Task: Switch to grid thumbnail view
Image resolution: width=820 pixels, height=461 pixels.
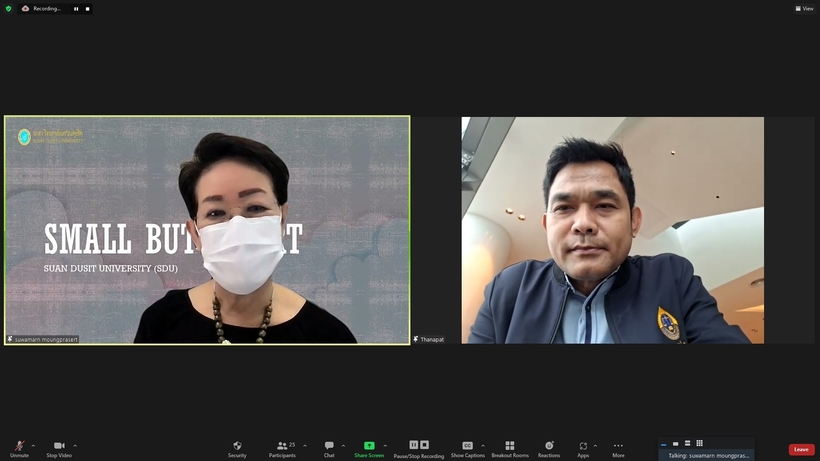Action: tap(700, 443)
